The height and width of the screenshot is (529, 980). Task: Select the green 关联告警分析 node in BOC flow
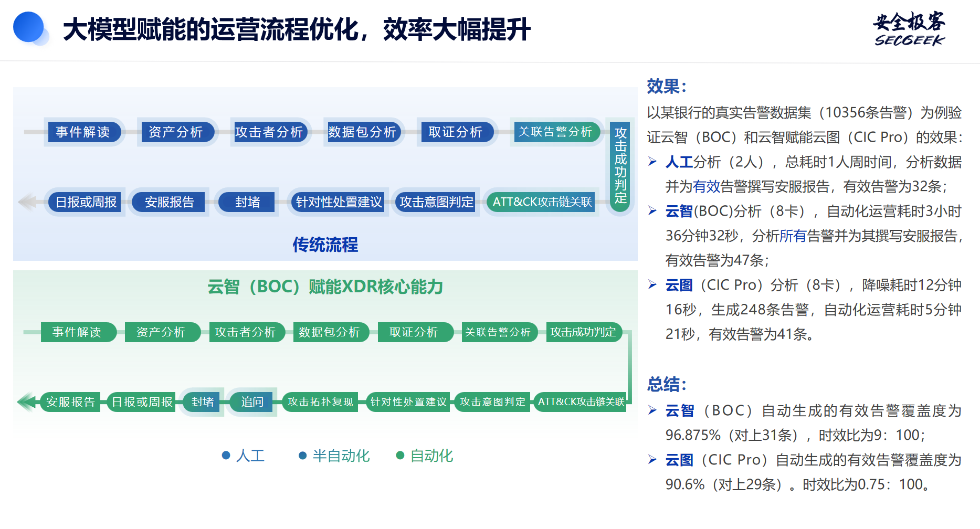tap(499, 332)
